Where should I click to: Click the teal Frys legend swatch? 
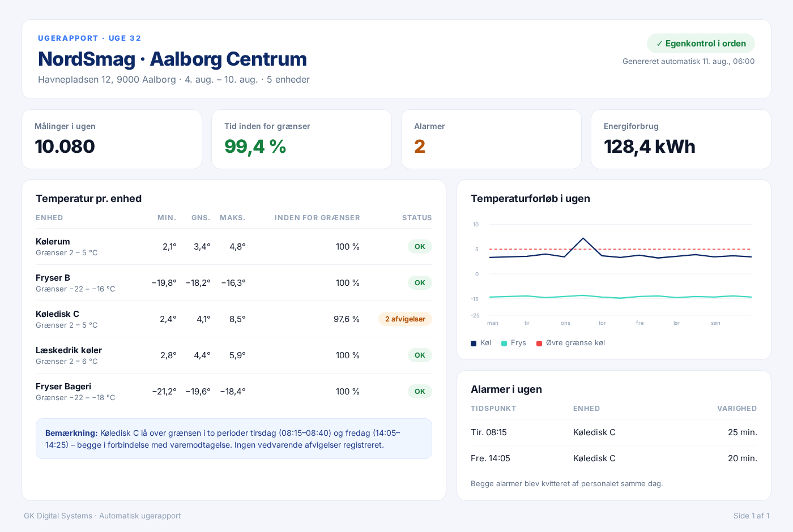coord(504,344)
